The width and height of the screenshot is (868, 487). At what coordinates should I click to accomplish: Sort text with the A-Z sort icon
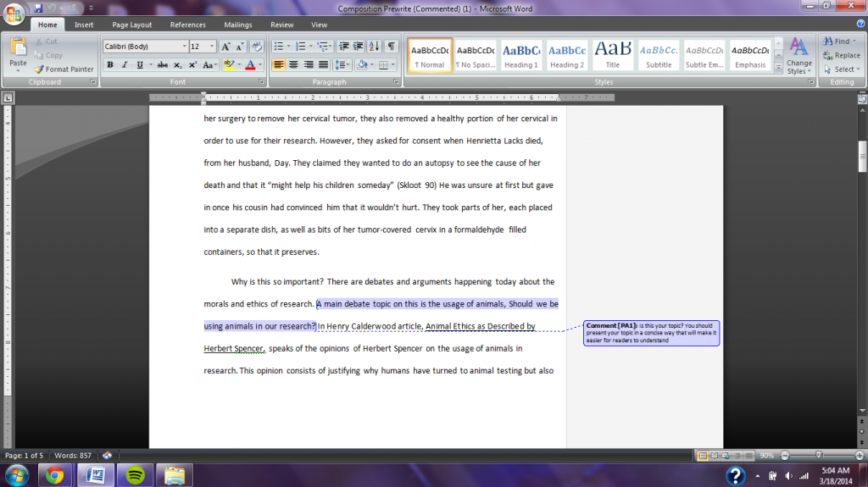(376, 47)
